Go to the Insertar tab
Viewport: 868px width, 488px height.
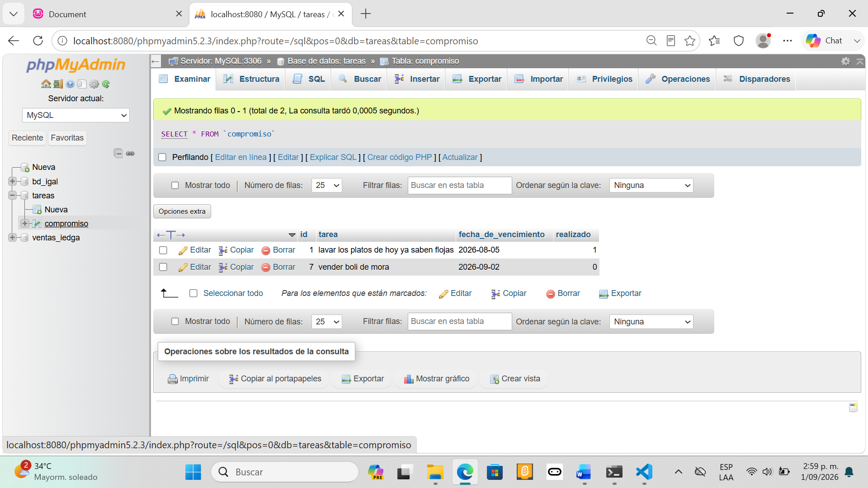(x=416, y=79)
